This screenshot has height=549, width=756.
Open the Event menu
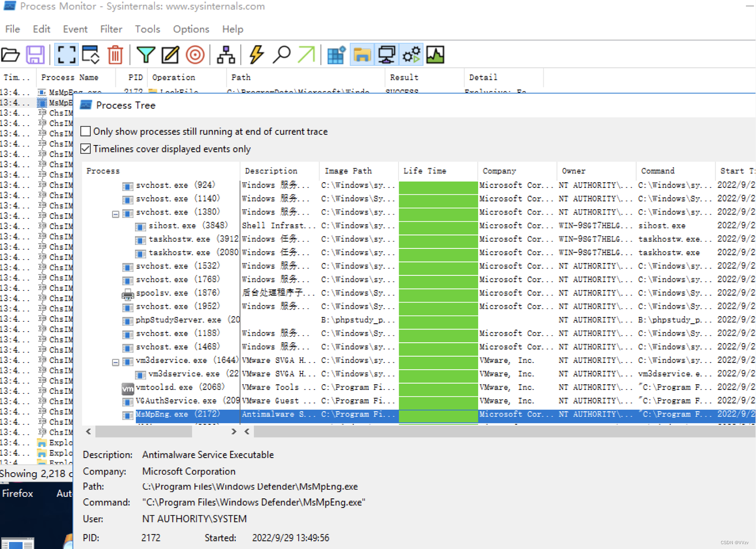75,29
